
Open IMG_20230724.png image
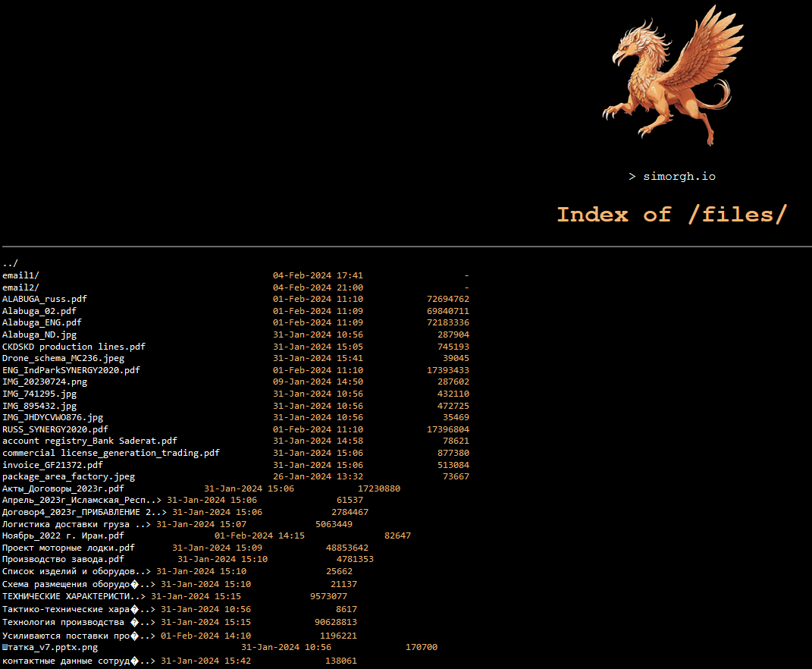pyautogui.click(x=45, y=382)
